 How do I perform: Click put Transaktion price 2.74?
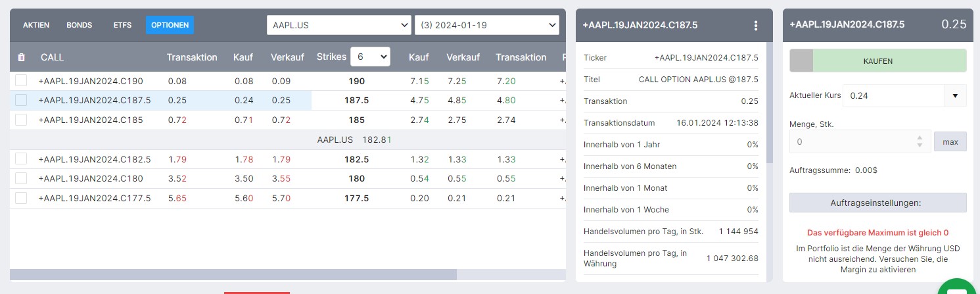[507, 120]
